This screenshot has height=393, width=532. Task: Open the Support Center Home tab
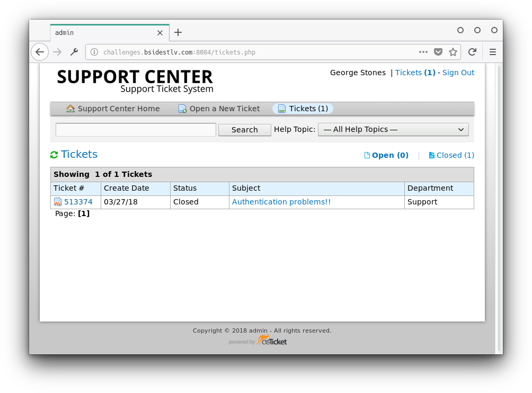pos(113,109)
